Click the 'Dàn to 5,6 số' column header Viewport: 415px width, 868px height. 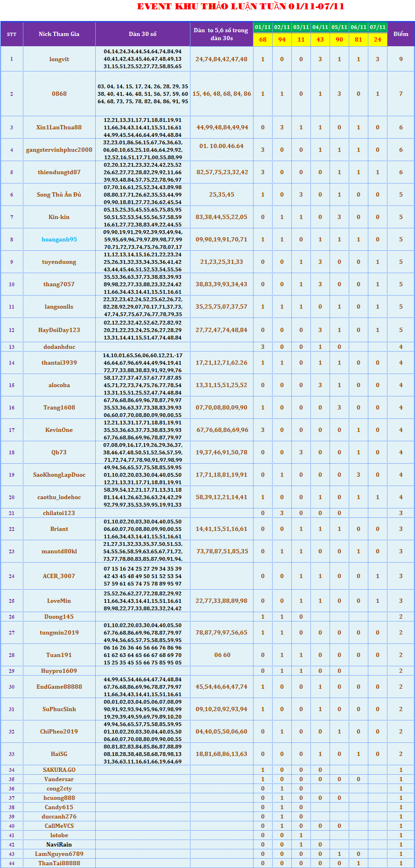point(221,34)
